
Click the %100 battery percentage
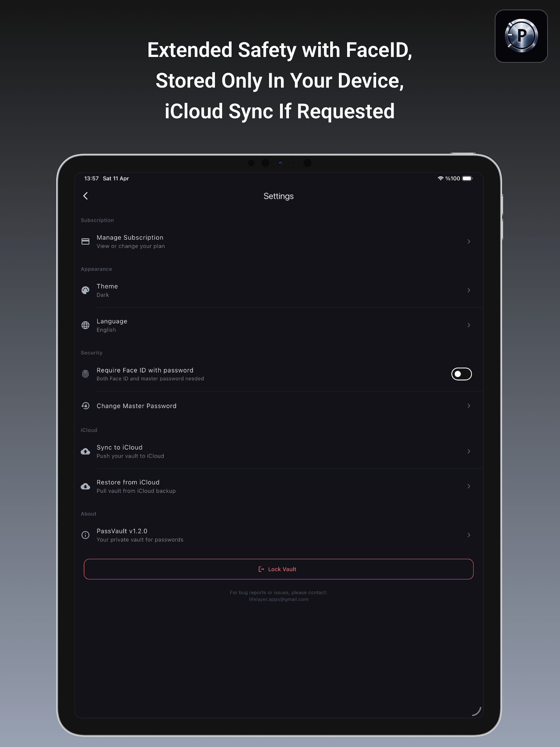[x=453, y=178]
